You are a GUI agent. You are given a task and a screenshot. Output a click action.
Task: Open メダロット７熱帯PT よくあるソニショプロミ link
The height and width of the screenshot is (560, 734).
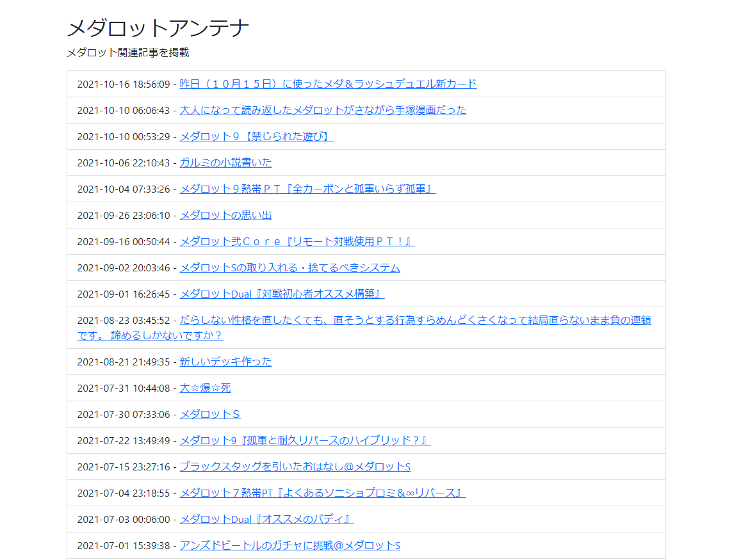click(322, 493)
